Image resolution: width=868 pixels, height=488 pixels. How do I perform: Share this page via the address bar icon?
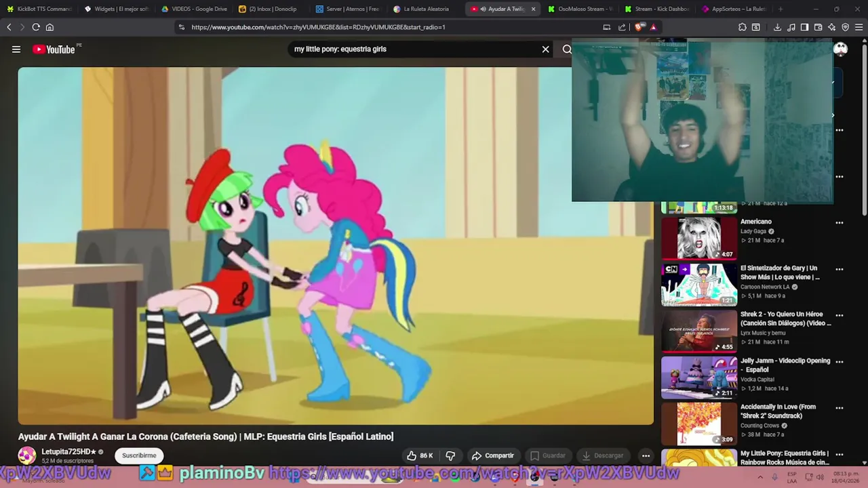click(x=622, y=27)
